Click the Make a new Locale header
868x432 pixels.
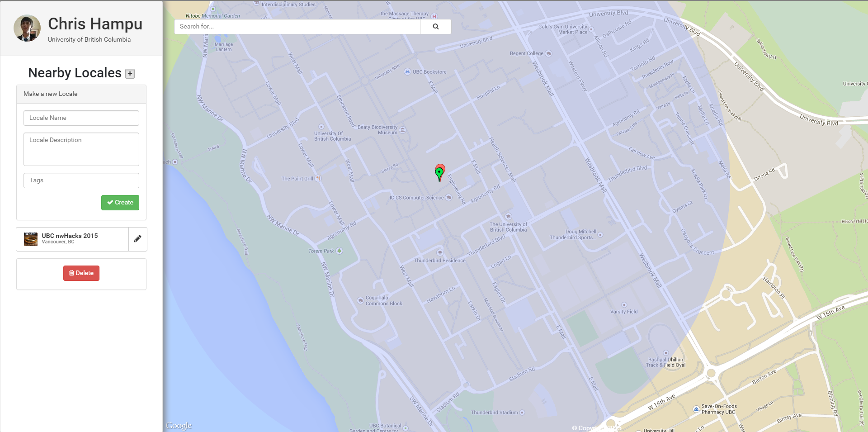point(81,94)
